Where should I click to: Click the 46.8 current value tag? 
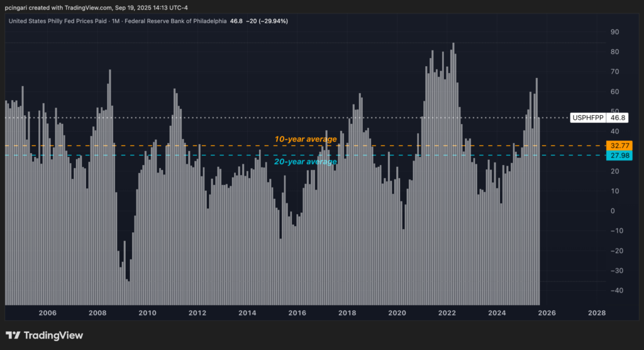click(618, 118)
